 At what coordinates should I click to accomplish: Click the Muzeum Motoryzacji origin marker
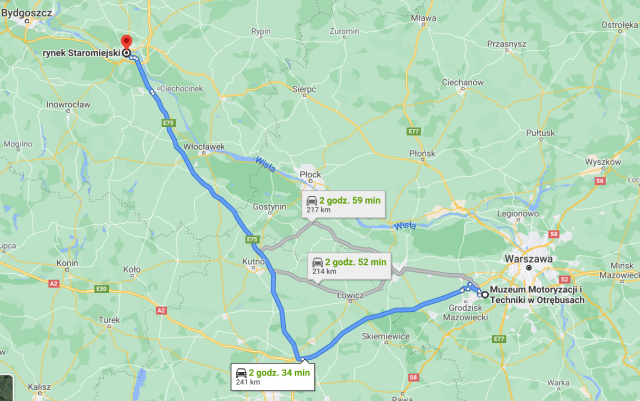tap(485, 294)
